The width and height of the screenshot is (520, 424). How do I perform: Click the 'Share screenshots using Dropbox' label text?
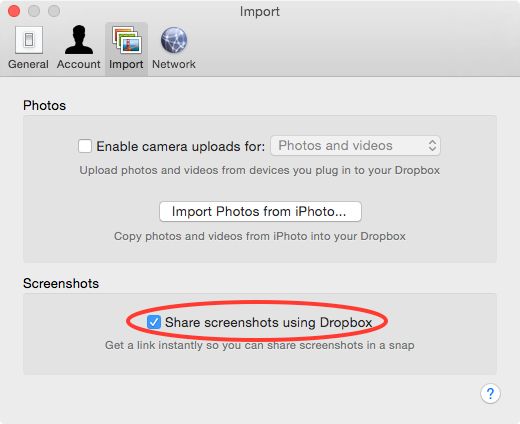coord(268,323)
